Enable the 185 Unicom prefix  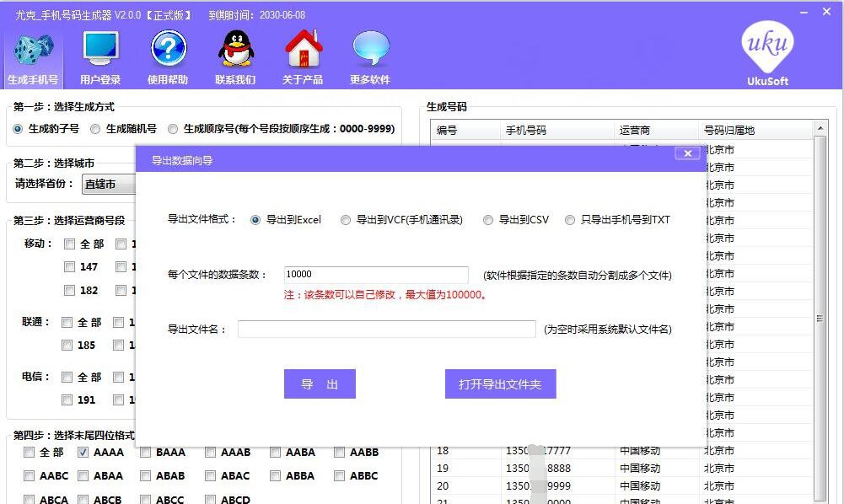67,345
